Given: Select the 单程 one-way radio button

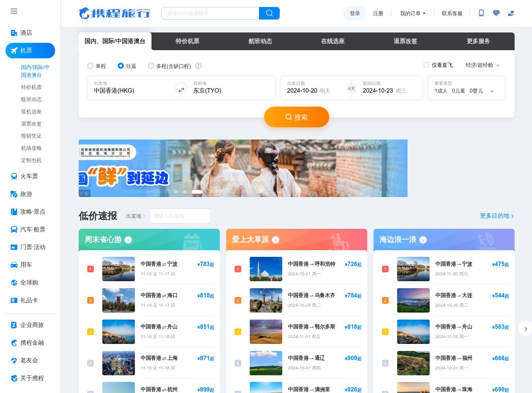Looking at the screenshot, I should tap(91, 66).
